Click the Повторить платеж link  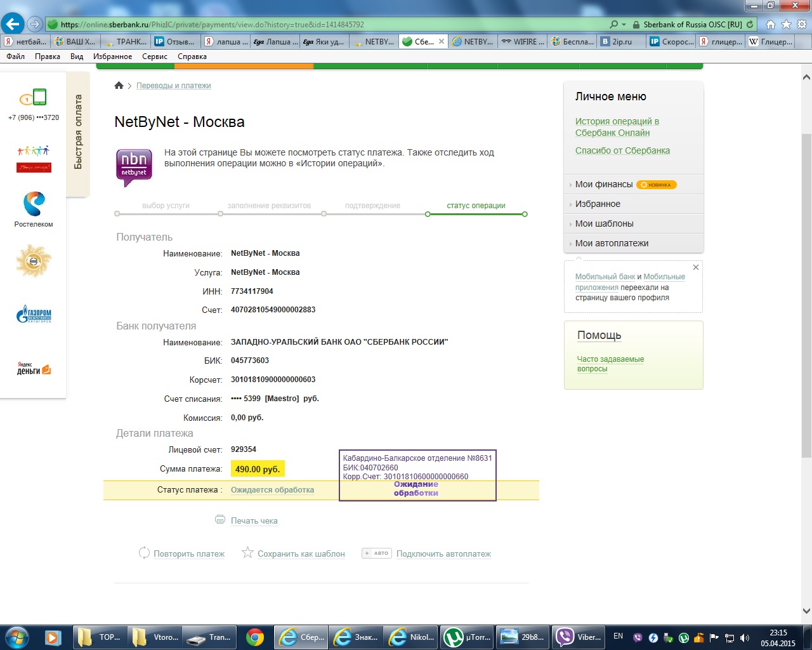(x=189, y=554)
